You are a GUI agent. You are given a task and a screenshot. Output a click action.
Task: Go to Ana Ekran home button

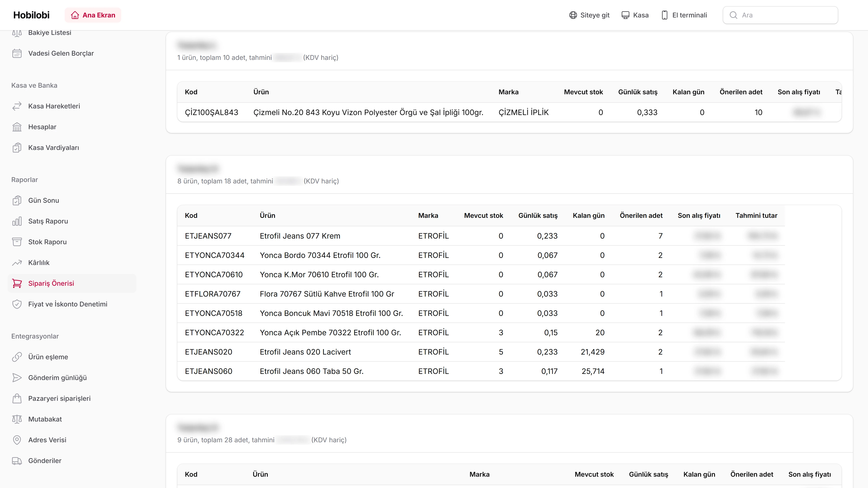click(93, 15)
